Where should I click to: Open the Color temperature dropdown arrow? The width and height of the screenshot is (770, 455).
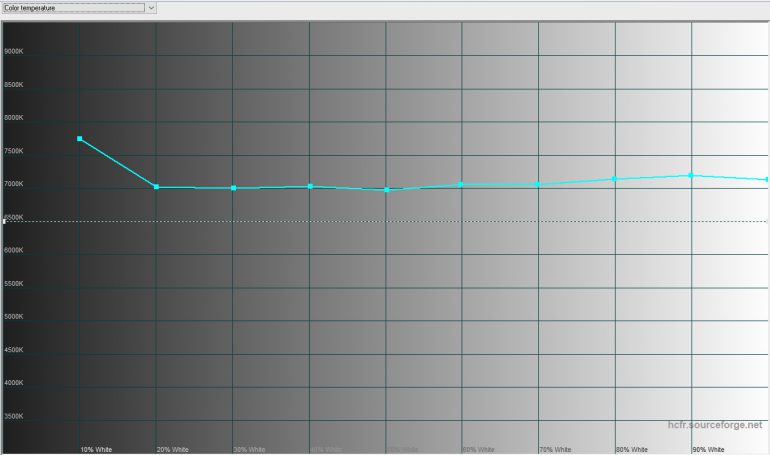[x=152, y=8]
